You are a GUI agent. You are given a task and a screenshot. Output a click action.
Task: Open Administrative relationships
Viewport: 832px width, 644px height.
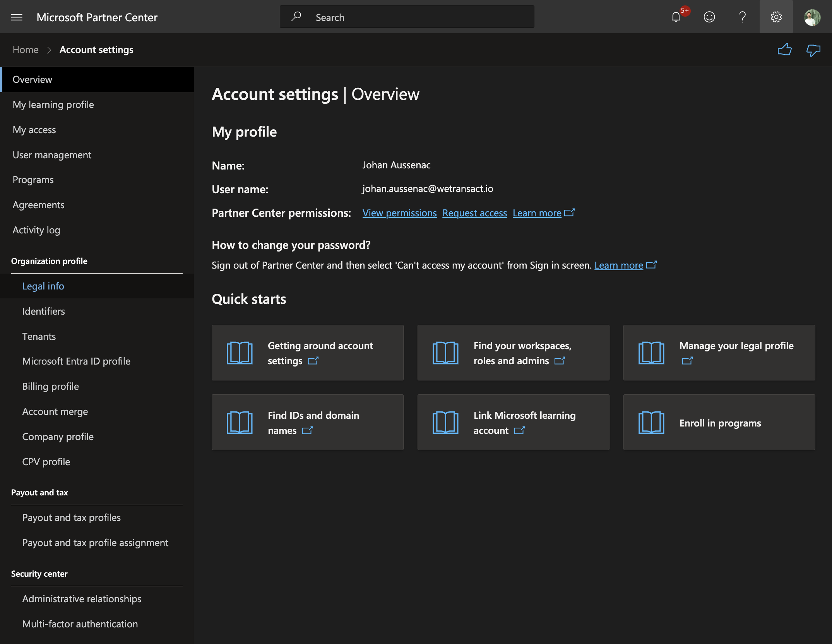[x=97, y=599]
